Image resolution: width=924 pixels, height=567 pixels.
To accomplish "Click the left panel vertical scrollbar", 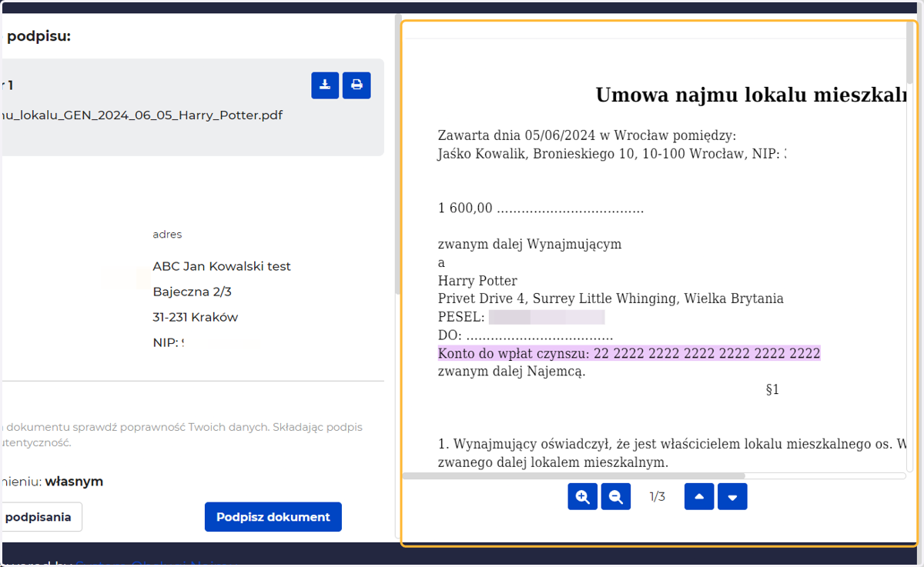I will tap(398, 154).
